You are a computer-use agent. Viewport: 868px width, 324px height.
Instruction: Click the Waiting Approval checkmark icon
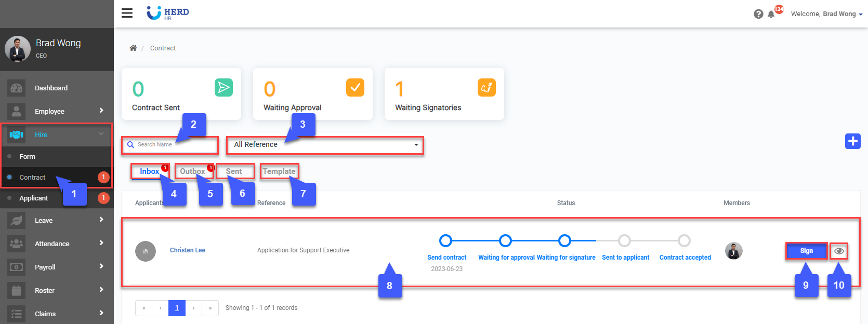pyautogui.click(x=355, y=87)
